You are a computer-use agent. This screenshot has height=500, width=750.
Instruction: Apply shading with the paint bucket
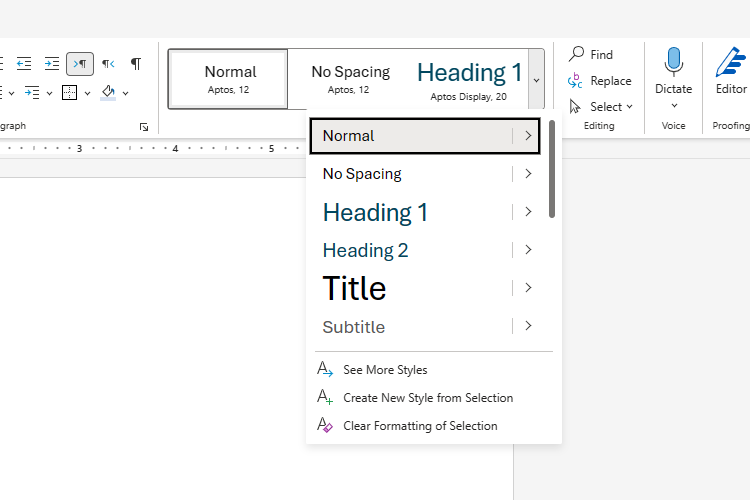108,92
